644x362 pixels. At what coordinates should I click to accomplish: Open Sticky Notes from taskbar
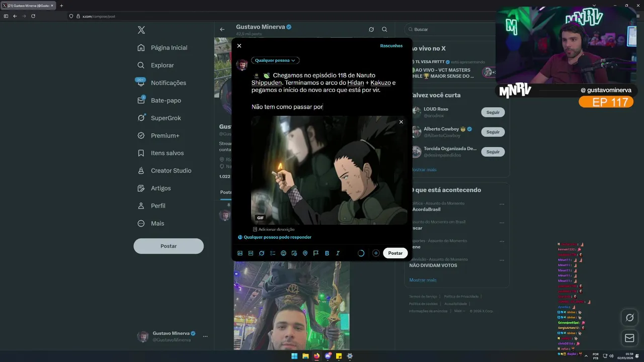pos(339,356)
